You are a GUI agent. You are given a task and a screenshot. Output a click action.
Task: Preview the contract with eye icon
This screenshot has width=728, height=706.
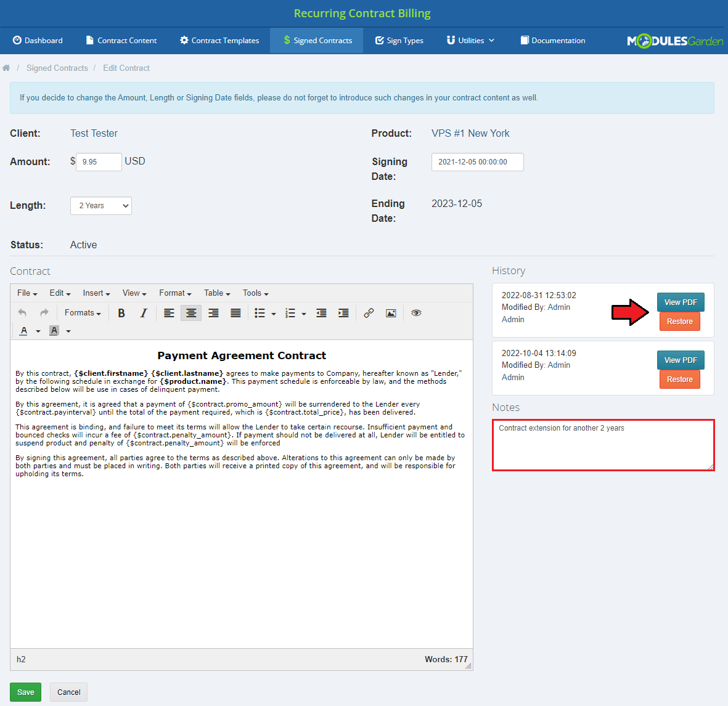417,313
